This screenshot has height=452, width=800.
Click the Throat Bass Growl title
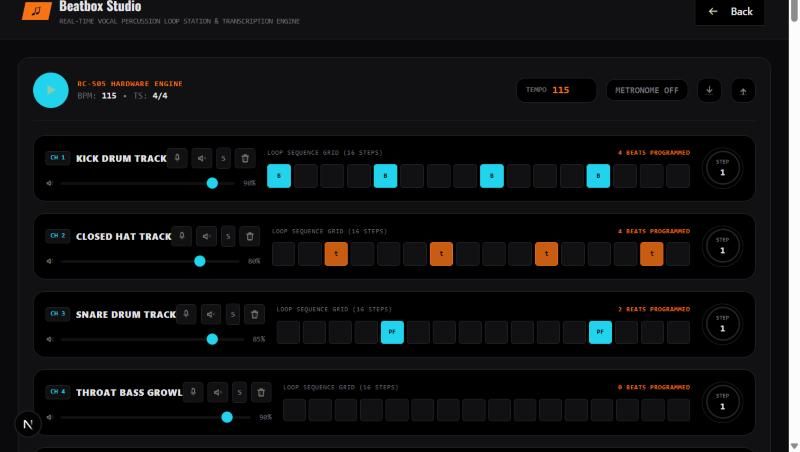click(129, 393)
